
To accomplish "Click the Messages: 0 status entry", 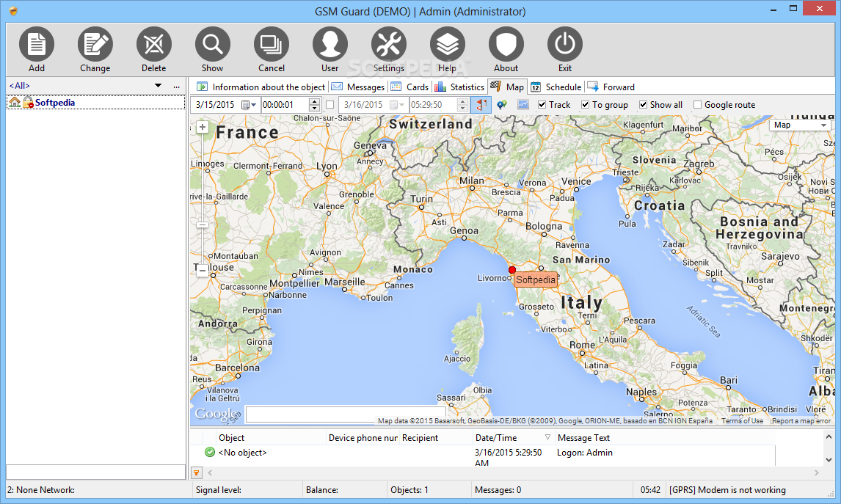I will [x=498, y=489].
